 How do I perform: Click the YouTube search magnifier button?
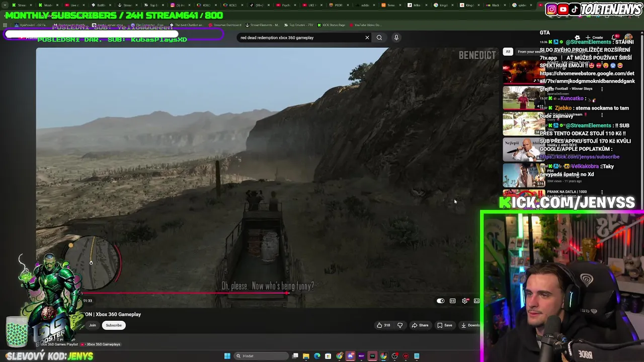pos(379,38)
